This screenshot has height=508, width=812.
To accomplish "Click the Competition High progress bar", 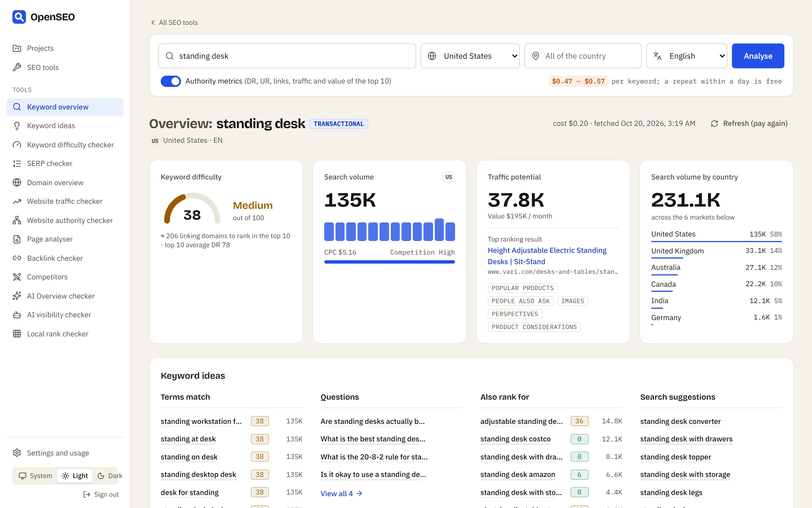I will (389, 262).
